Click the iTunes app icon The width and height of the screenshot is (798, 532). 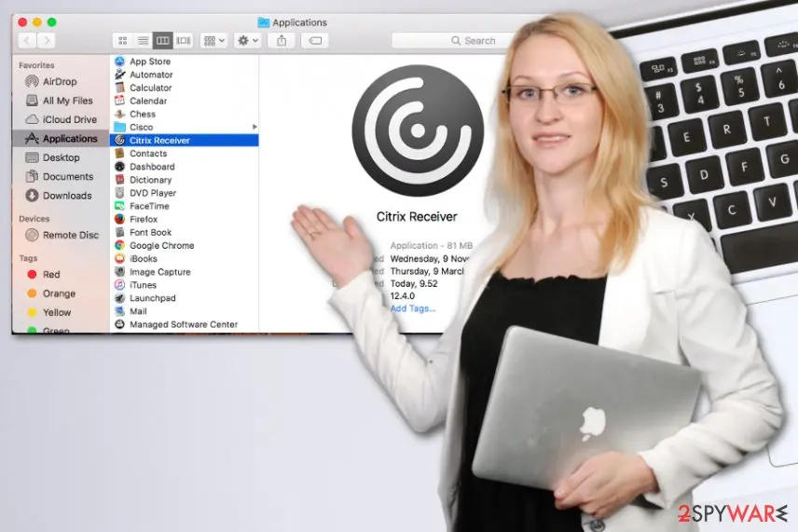coord(119,285)
